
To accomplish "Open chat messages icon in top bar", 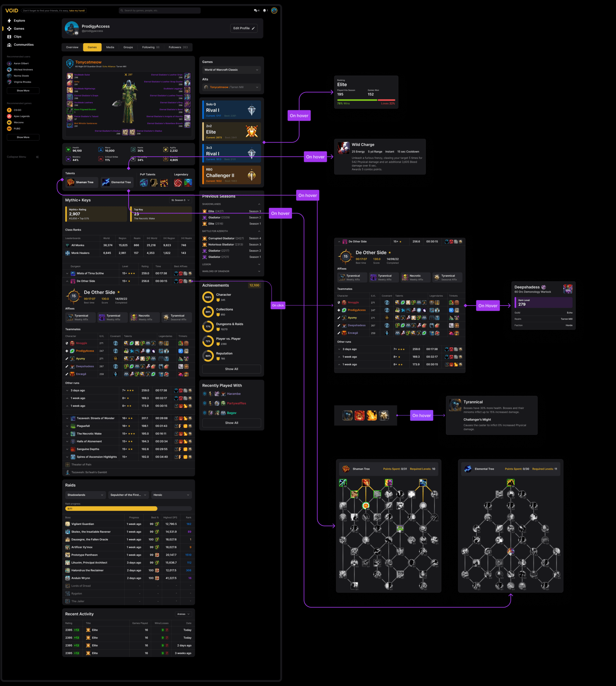I will click(255, 11).
